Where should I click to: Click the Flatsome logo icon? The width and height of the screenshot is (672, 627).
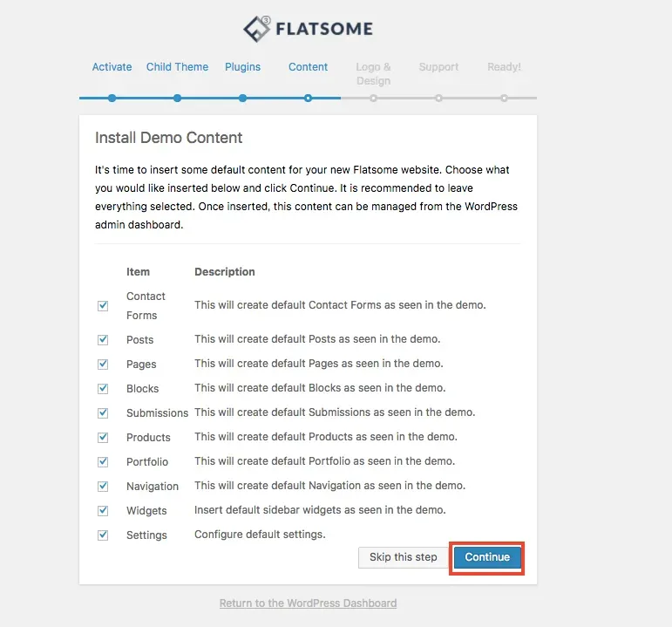pos(257,29)
